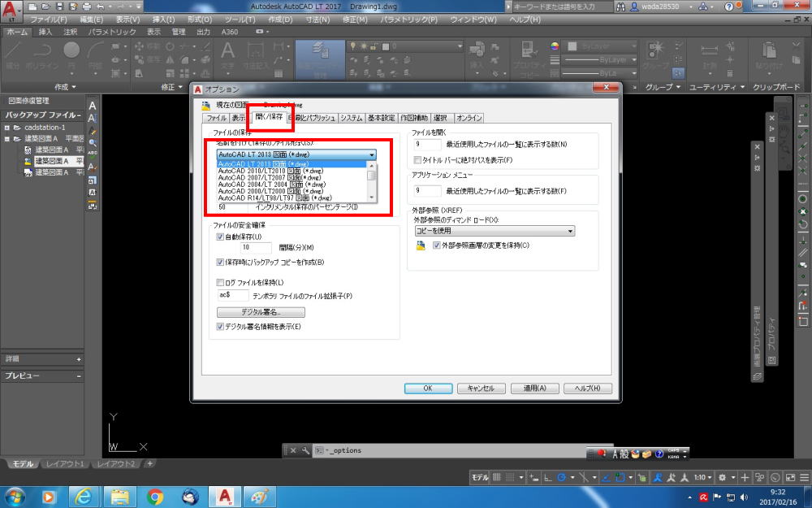
Task: Click the New drawing icon in the quick access toolbar
Action: point(32,7)
